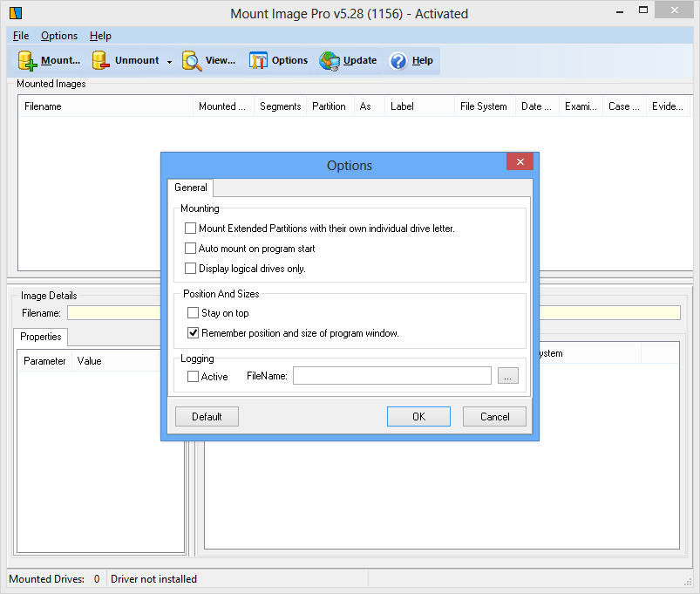Click the Segments column header
The image size is (700, 594).
(280, 106)
